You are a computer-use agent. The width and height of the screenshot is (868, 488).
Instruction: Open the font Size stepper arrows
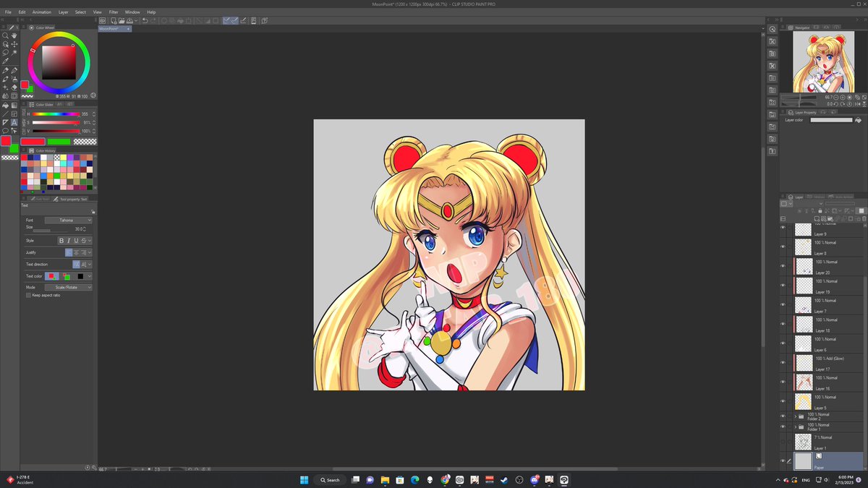pyautogui.click(x=86, y=228)
